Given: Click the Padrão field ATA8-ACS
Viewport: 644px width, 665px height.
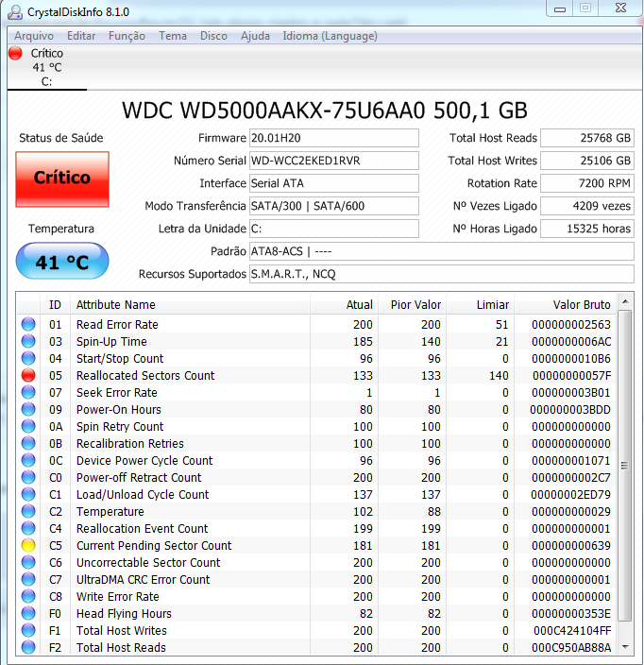Looking at the screenshot, I should pyautogui.click(x=441, y=251).
